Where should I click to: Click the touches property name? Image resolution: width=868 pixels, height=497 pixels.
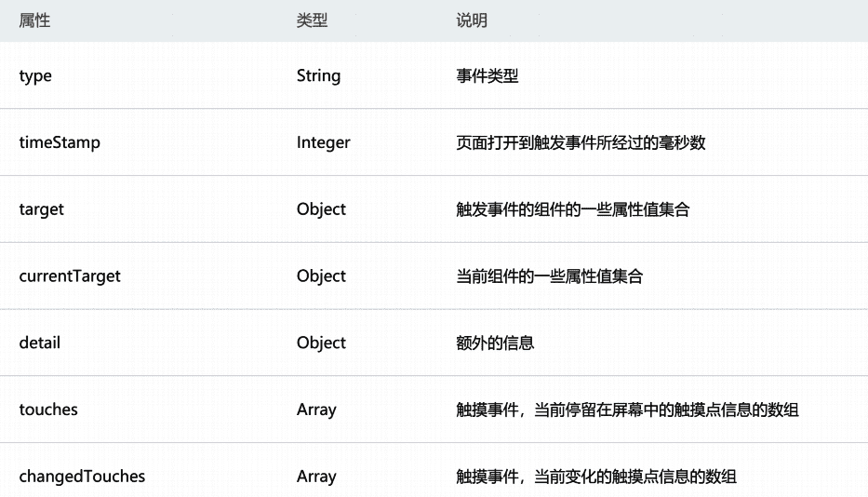click(x=48, y=410)
